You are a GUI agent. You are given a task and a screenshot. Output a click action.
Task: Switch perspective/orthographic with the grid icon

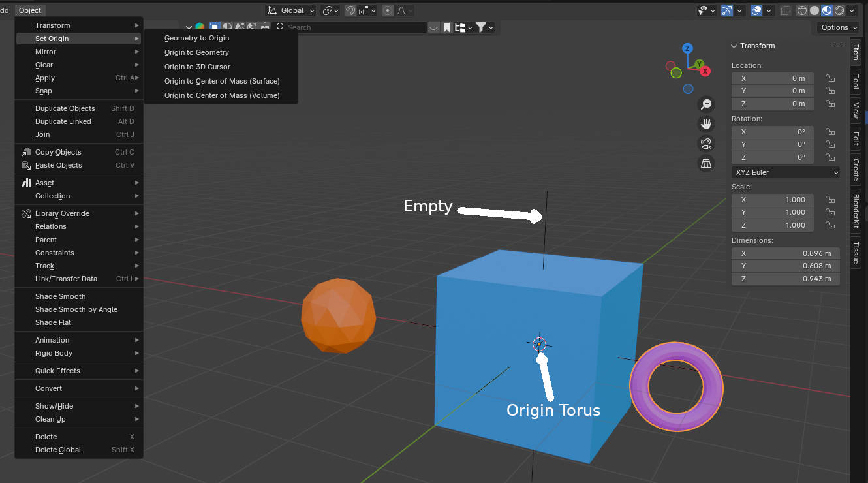[705, 164]
